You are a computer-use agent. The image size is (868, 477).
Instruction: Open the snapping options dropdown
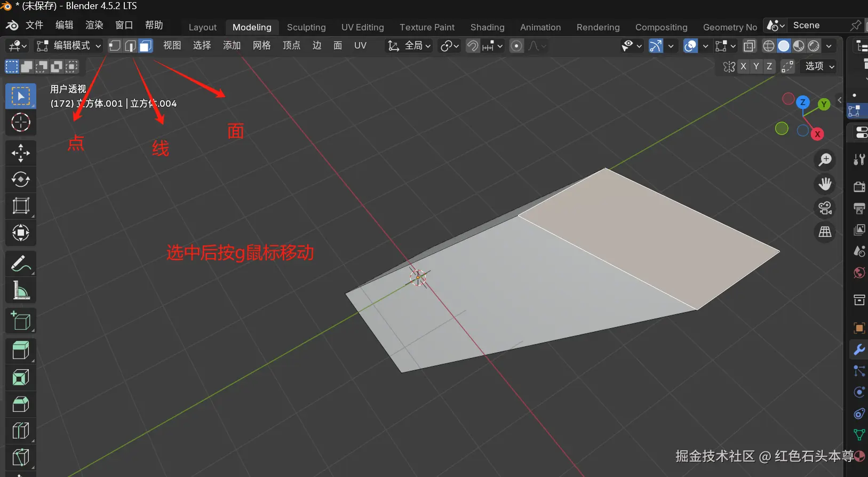(493, 46)
